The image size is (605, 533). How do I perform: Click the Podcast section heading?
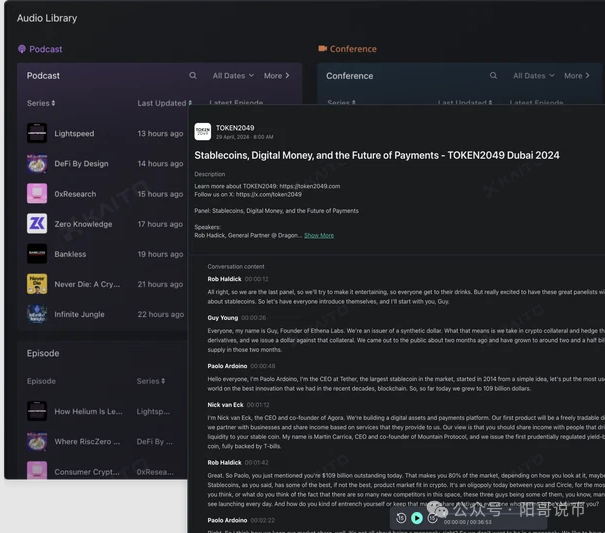[x=46, y=49]
